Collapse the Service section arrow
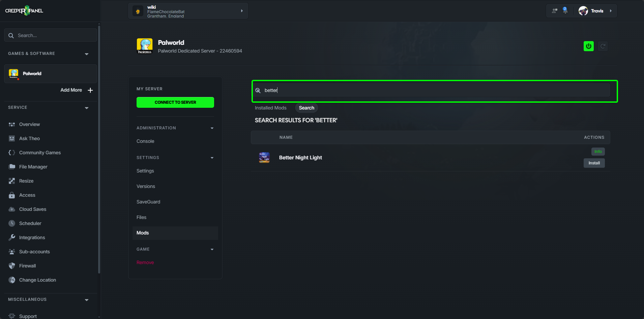644x319 pixels. point(87,108)
